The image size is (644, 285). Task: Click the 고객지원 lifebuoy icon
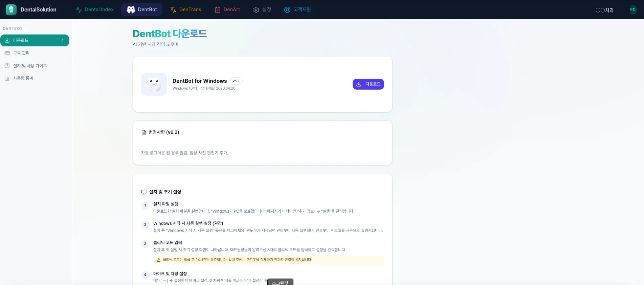tap(287, 10)
